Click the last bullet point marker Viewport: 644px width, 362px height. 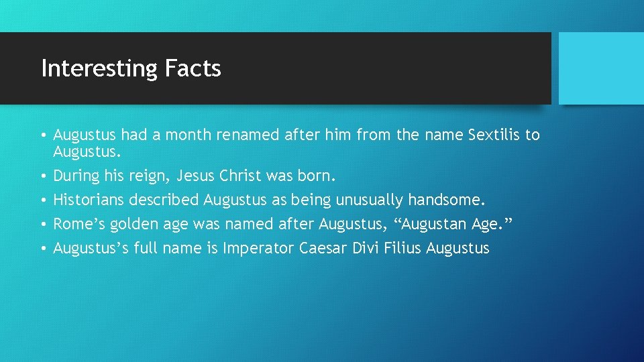coord(44,249)
